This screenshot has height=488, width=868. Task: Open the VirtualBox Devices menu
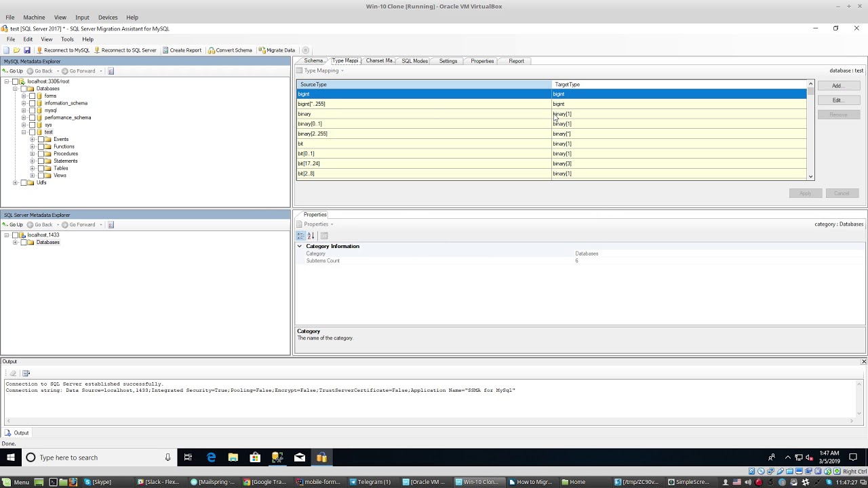click(108, 17)
